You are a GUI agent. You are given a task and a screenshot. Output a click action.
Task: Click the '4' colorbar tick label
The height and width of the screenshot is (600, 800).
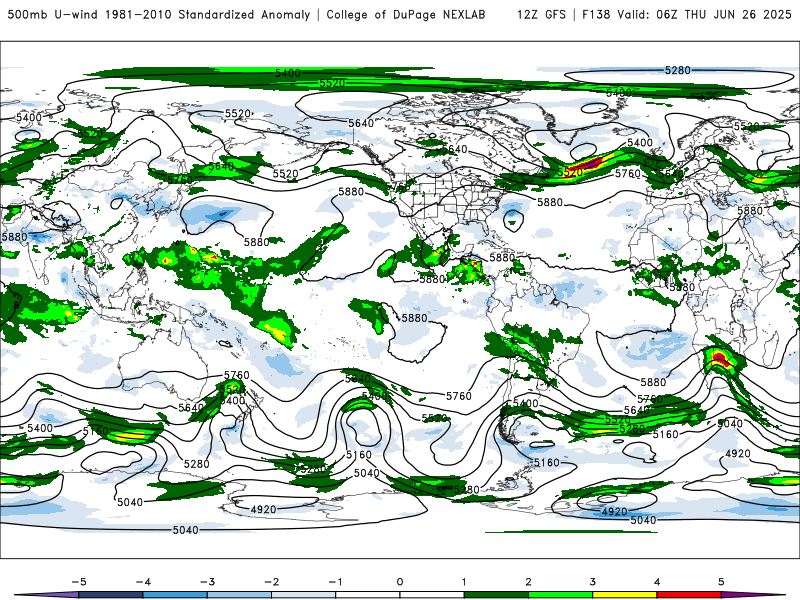coord(657,582)
